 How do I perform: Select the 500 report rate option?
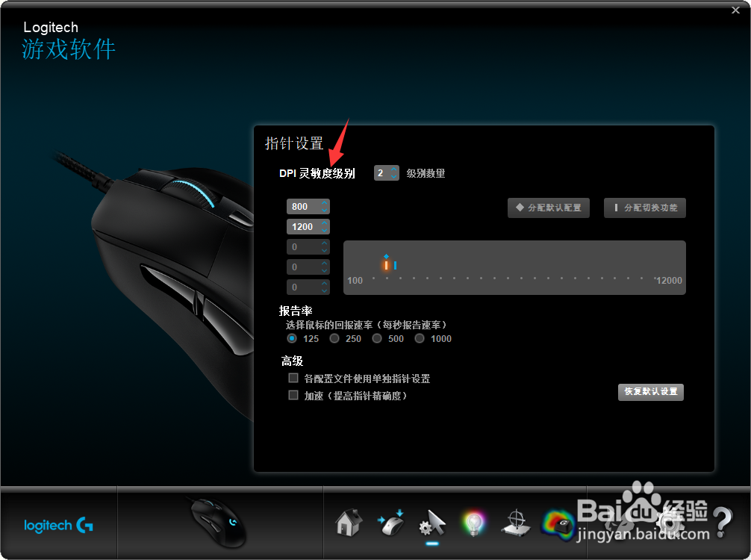pyautogui.click(x=377, y=339)
